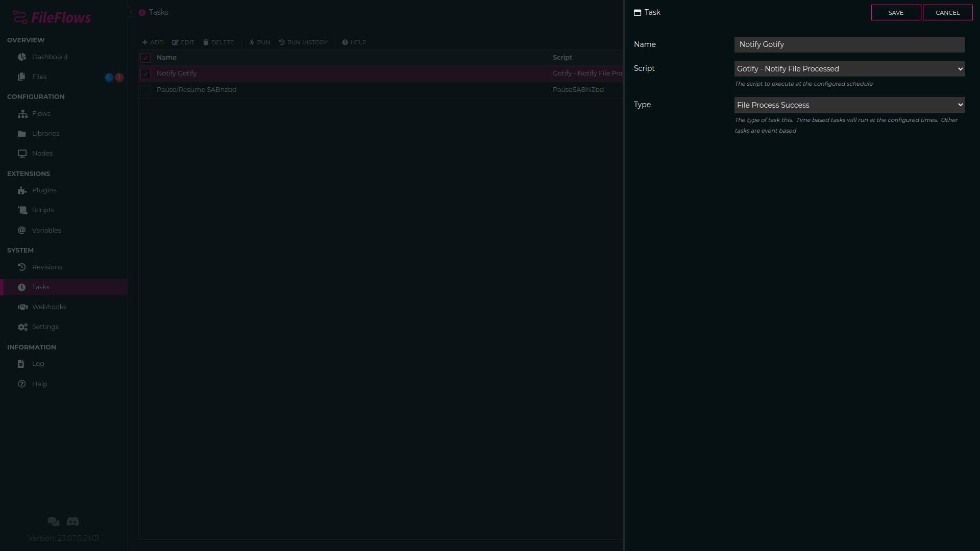Click the Log document icon
Viewport: 980px width, 551px height.
pos(21,364)
